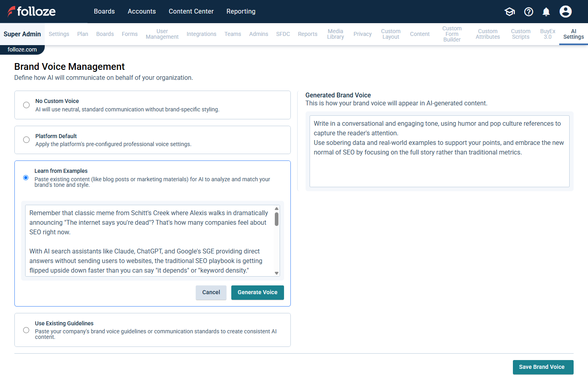Open the Content Center menu
Screen dimensions: 588x382
coord(191,12)
